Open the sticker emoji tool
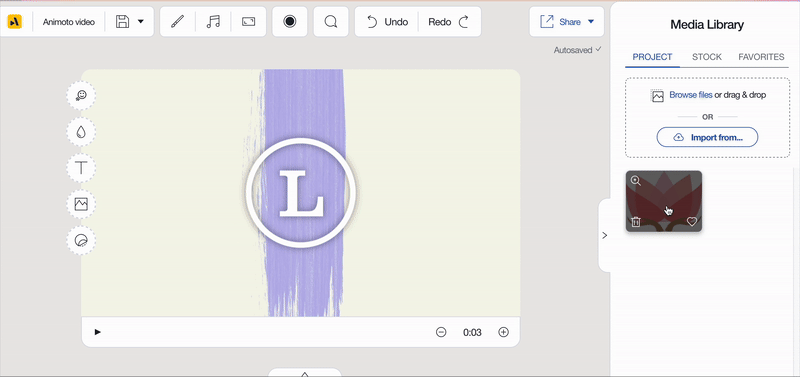 pos(81,95)
